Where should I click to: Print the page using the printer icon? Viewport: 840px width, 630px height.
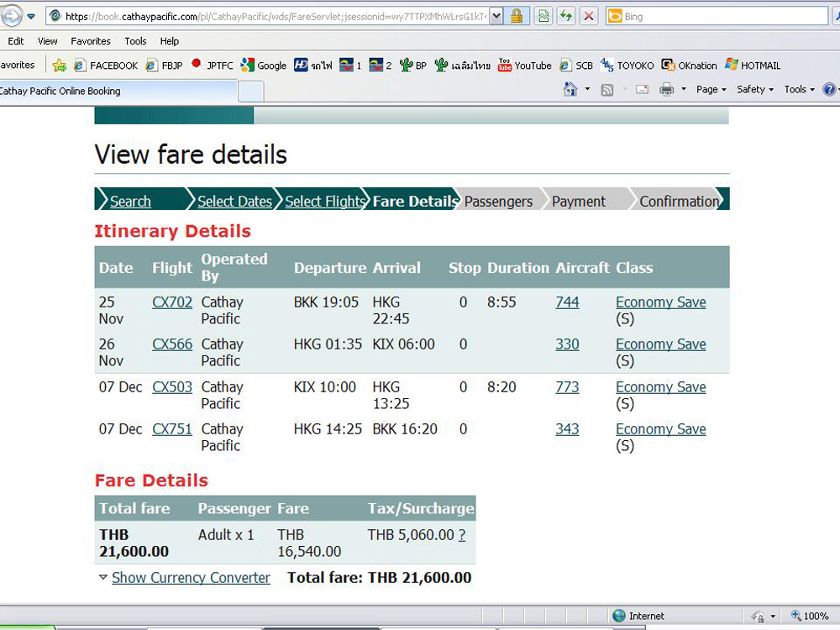coord(666,90)
